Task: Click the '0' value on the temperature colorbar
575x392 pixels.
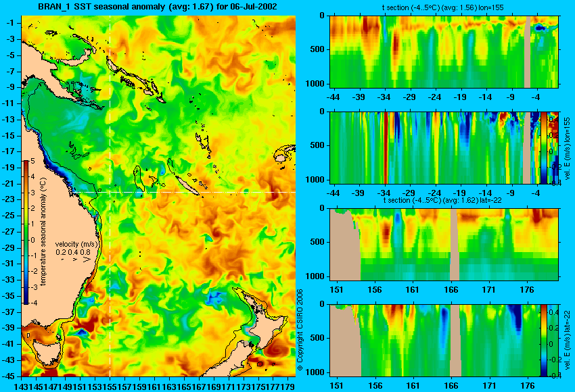Action: click(32, 241)
